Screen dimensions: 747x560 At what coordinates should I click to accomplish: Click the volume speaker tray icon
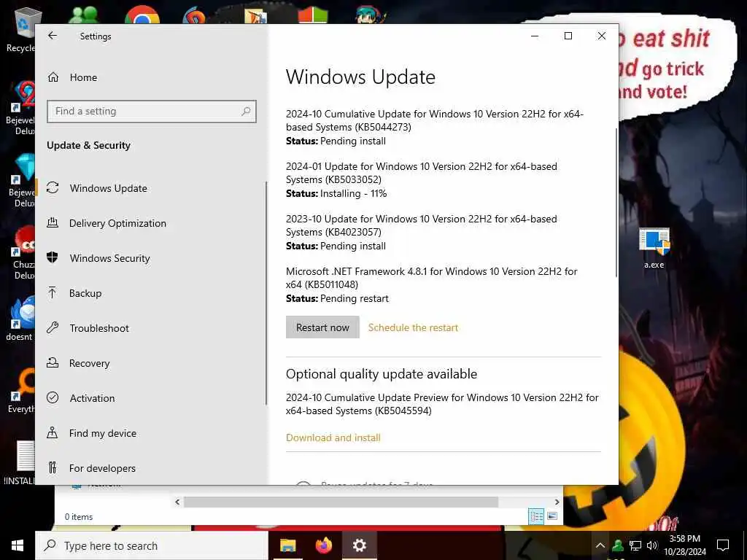point(651,545)
